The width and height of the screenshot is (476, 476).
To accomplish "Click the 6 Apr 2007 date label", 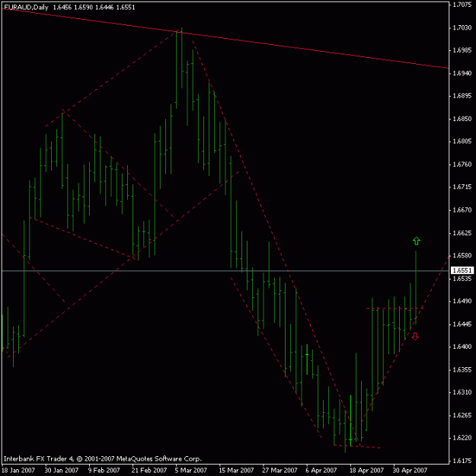I will [x=321, y=470].
